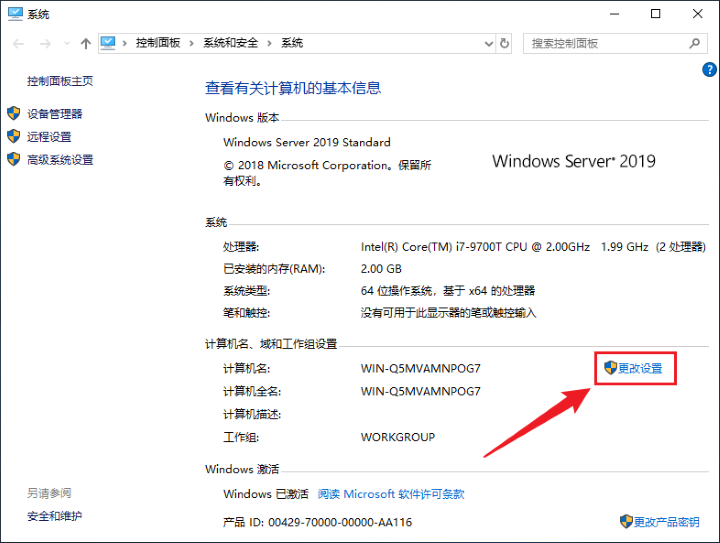Image resolution: width=720 pixels, height=543 pixels.
Task: Open the recent locations dropdown arrow
Action: pyautogui.click(x=67, y=44)
